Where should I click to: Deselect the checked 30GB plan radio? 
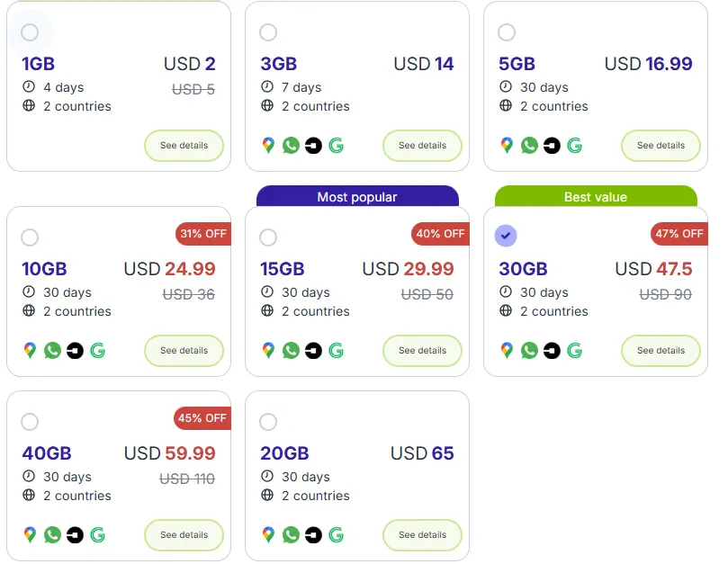pyautogui.click(x=506, y=236)
